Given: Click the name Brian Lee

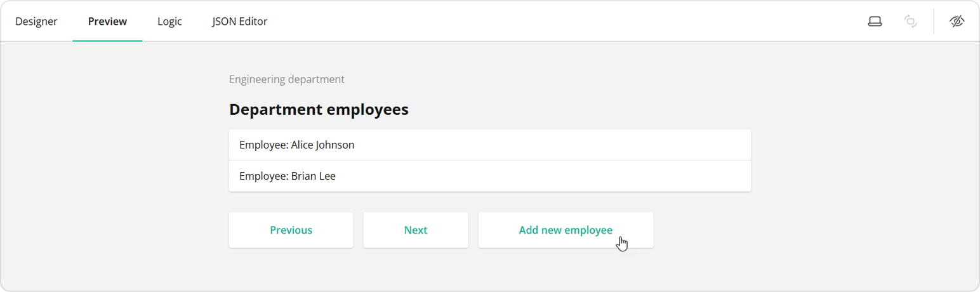Looking at the screenshot, I should click(313, 176).
